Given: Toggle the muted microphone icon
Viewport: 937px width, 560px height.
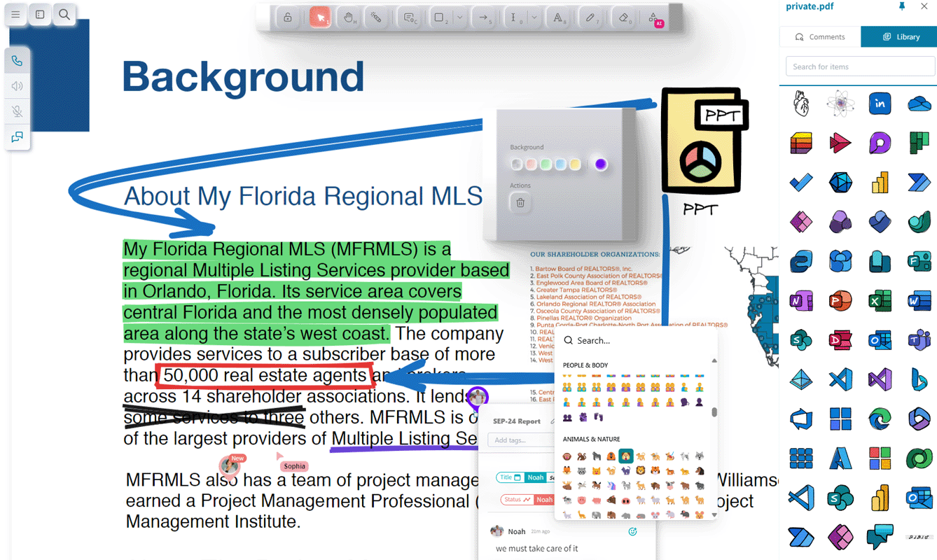Looking at the screenshot, I should click(x=18, y=111).
